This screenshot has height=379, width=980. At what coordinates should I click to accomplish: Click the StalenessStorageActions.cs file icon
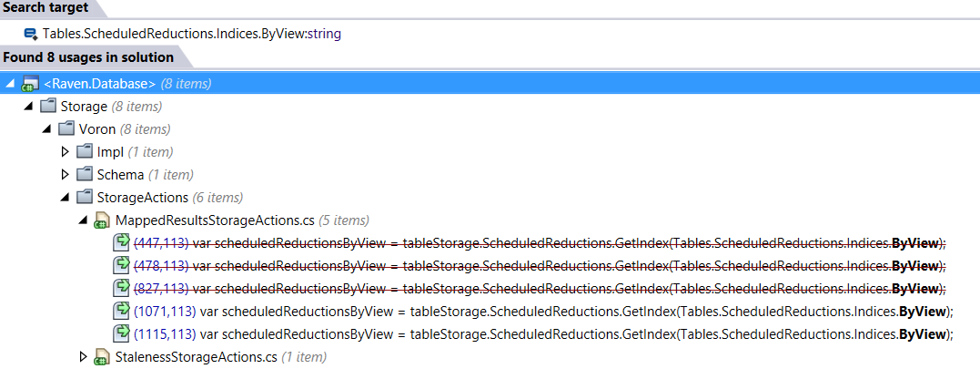coord(102,356)
